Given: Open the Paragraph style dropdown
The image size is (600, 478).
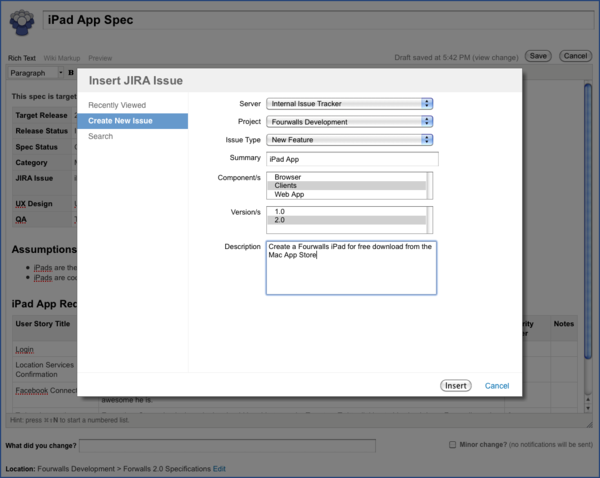Looking at the screenshot, I should tap(36, 73).
